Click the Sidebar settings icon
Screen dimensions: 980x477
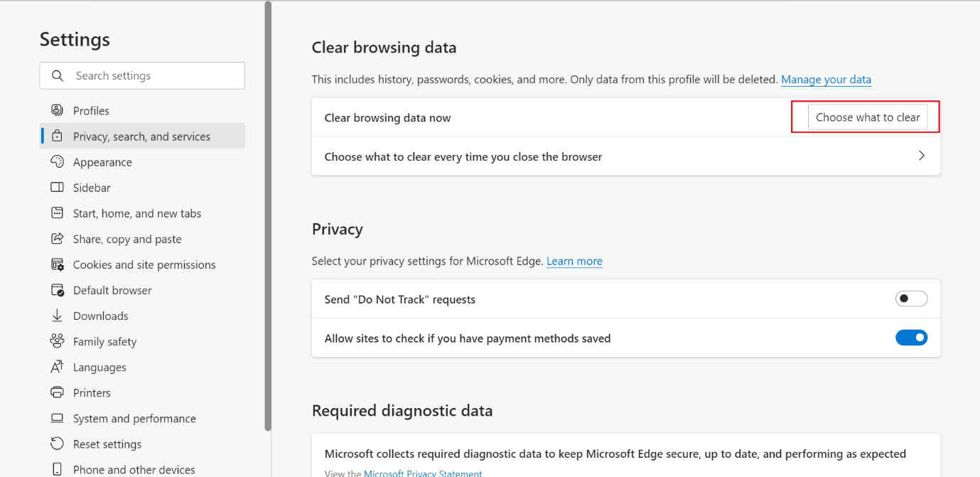pyautogui.click(x=57, y=187)
